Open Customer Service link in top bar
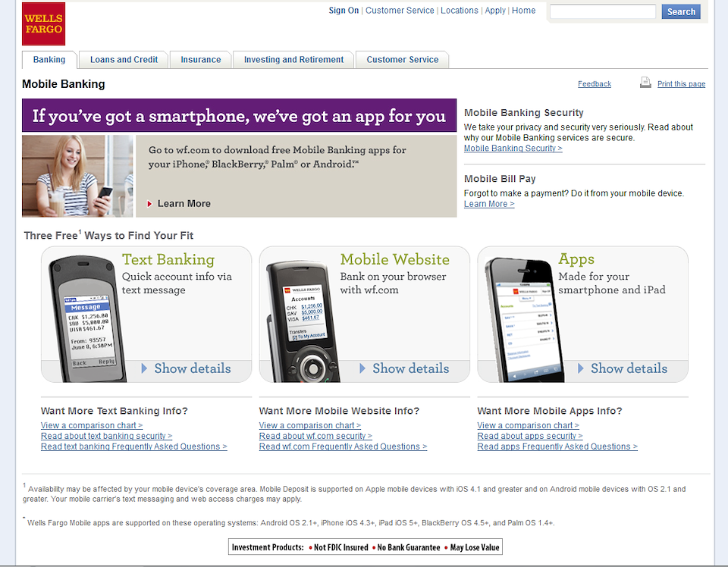 pos(400,10)
